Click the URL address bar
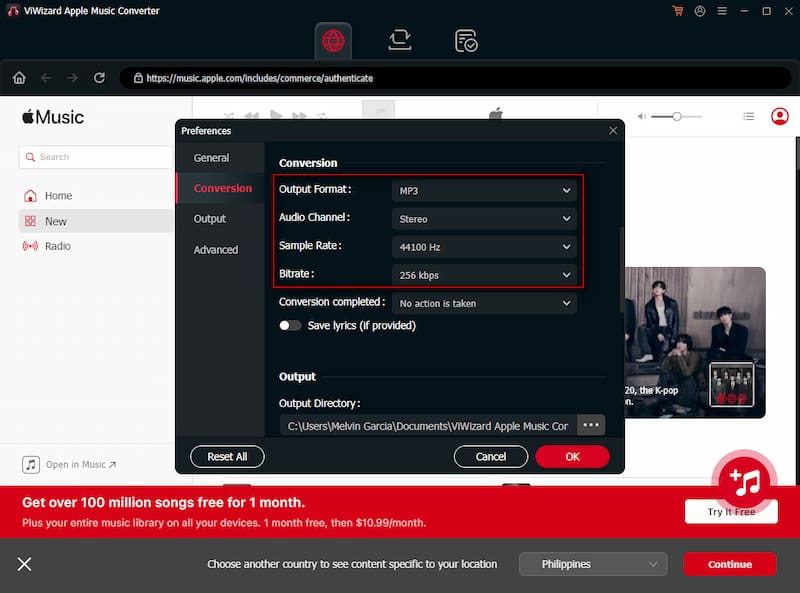 (x=455, y=78)
